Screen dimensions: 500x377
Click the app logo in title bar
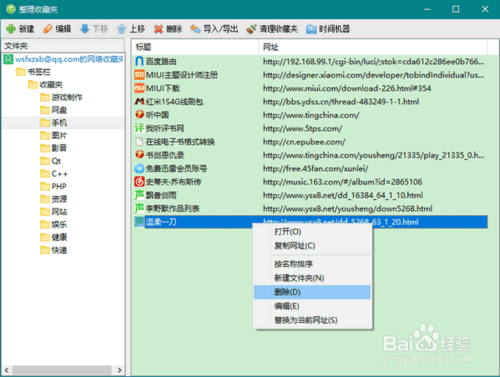11,9
